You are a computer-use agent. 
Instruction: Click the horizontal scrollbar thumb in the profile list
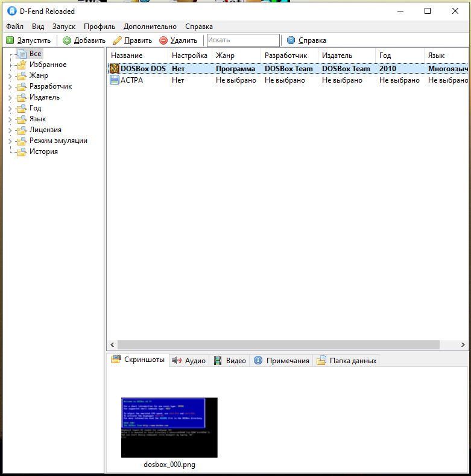[279, 344]
